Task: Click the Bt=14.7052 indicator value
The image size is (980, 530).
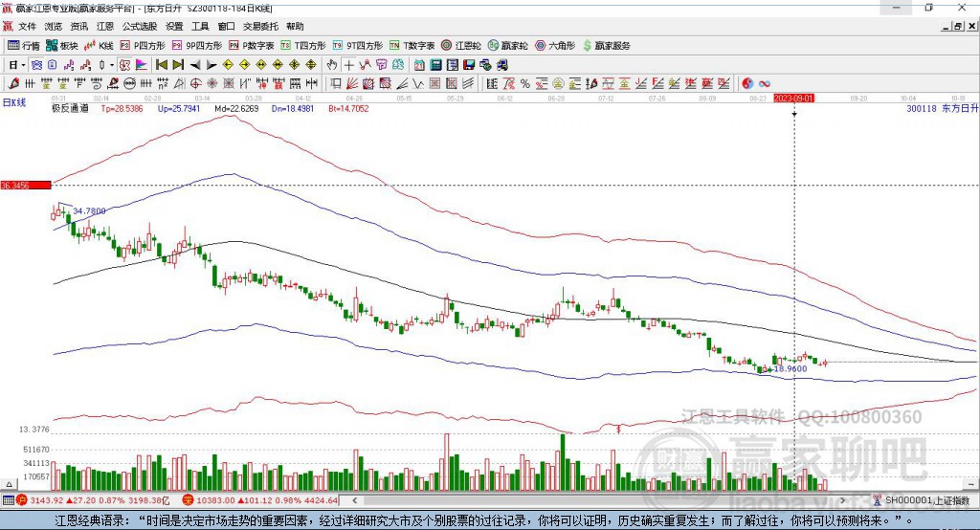Action: click(348, 108)
